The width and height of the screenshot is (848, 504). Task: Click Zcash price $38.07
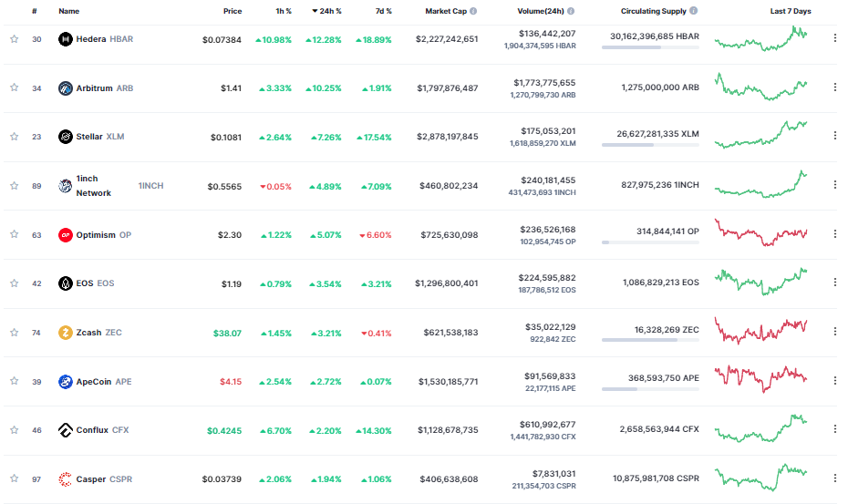coord(227,334)
